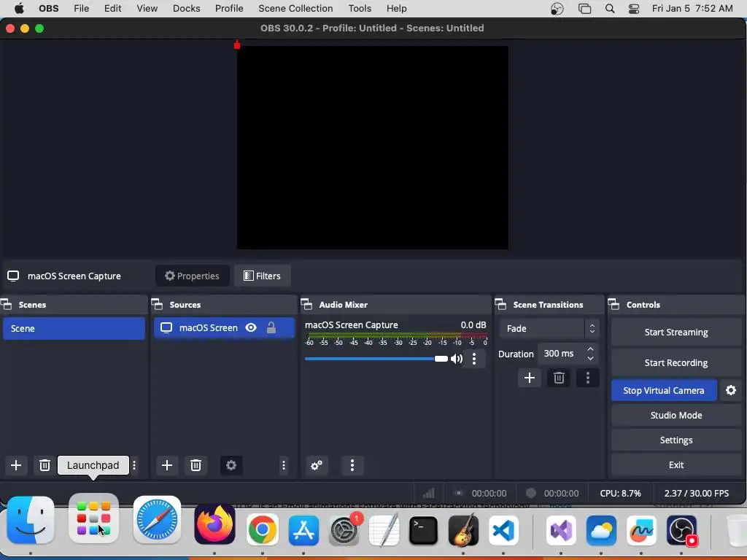Float the Audio Mixer dock using its panel icon
Screen dimensions: 747x560
click(x=307, y=305)
